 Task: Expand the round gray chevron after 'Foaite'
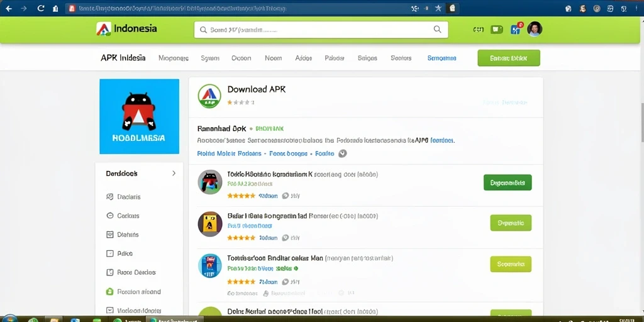pyautogui.click(x=343, y=153)
